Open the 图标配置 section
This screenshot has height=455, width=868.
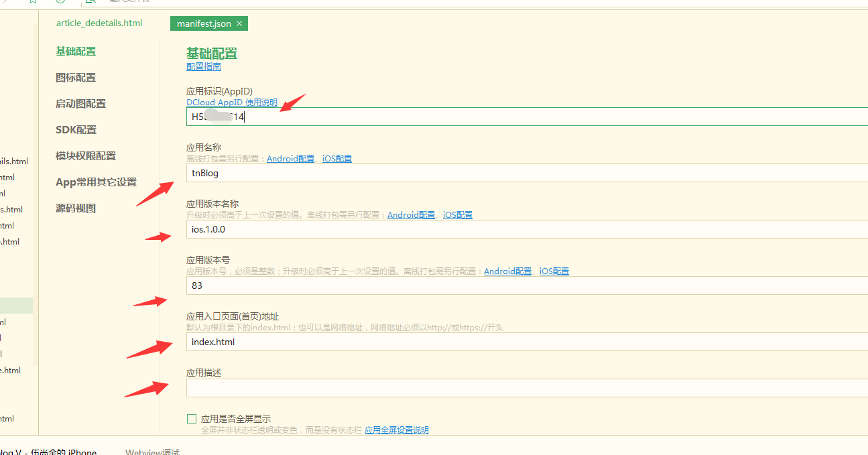76,78
